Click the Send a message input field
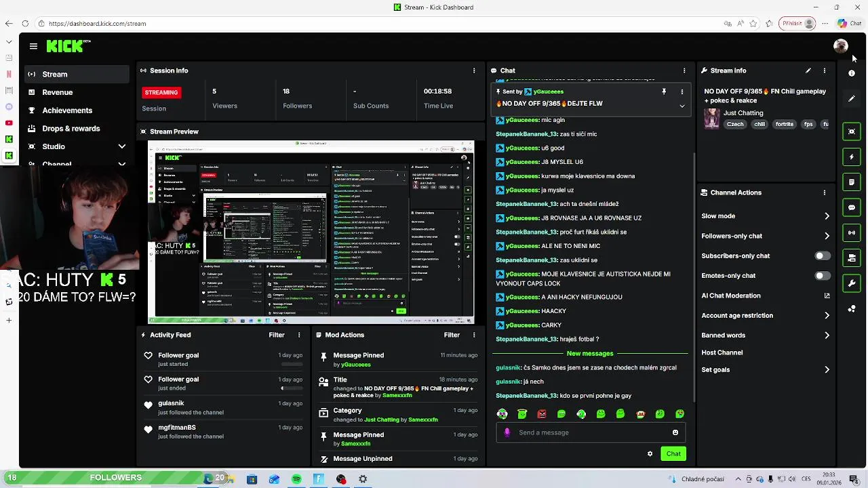The image size is (868, 488). point(591,432)
